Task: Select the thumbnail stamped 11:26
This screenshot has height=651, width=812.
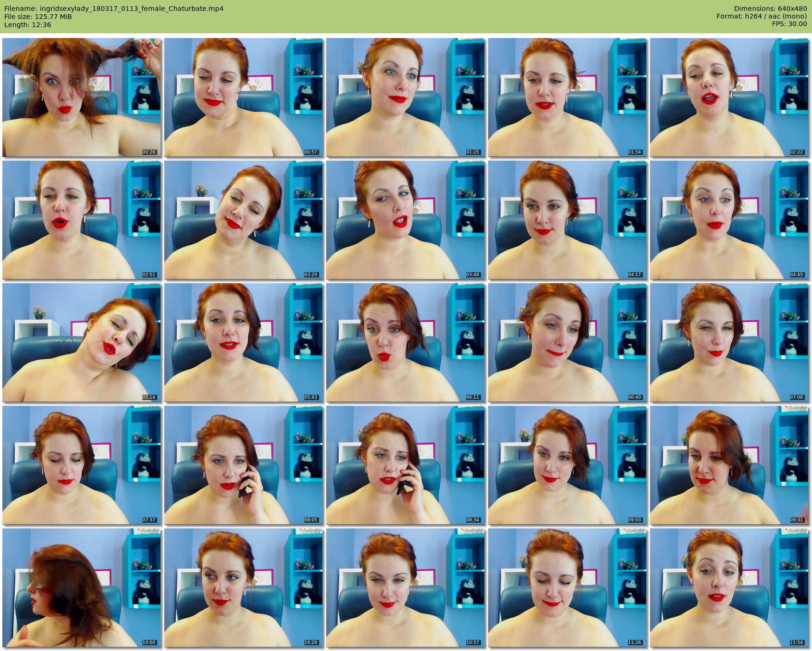Action: coord(567,588)
